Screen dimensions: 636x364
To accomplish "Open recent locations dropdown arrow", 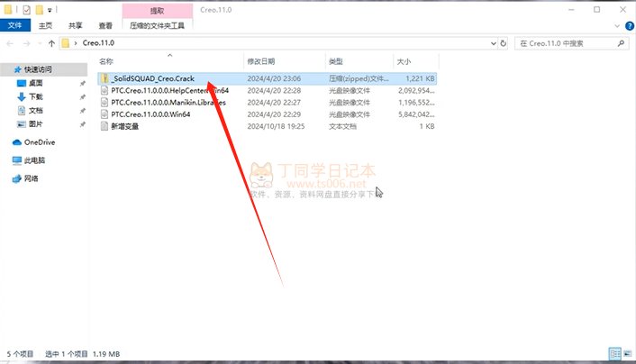I will [x=40, y=43].
